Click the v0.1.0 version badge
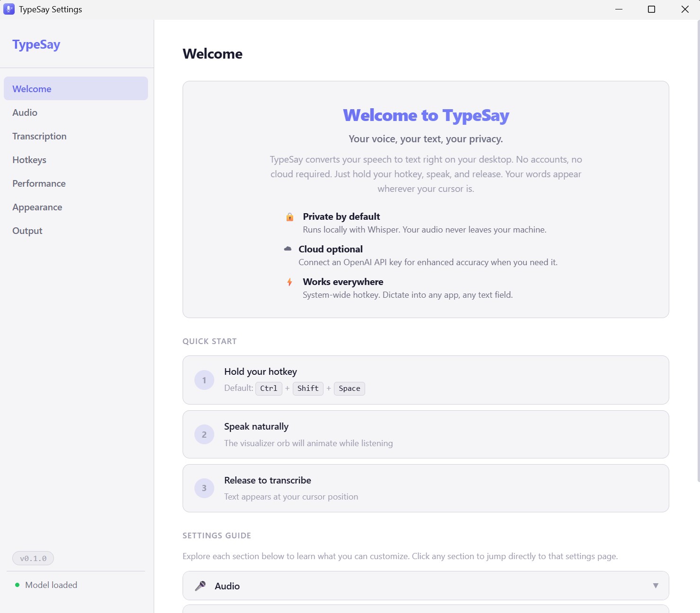The width and height of the screenshot is (700, 613). (33, 558)
